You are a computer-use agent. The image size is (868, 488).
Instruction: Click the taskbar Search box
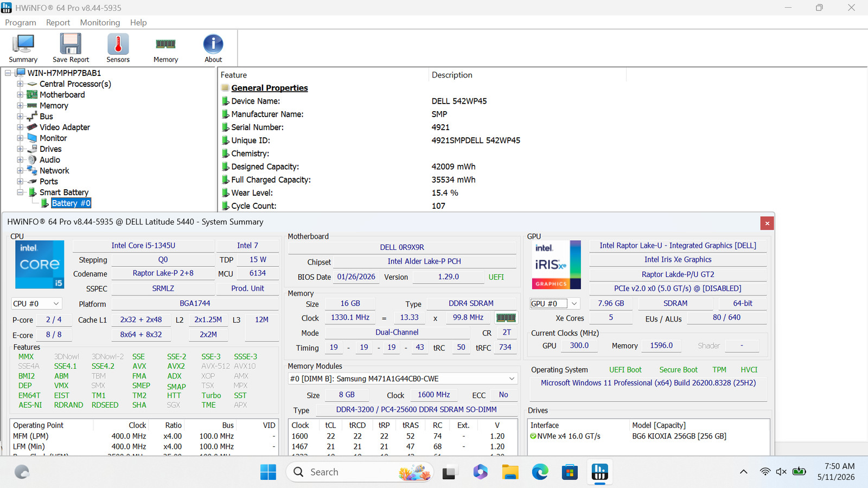(x=359, y=472)
